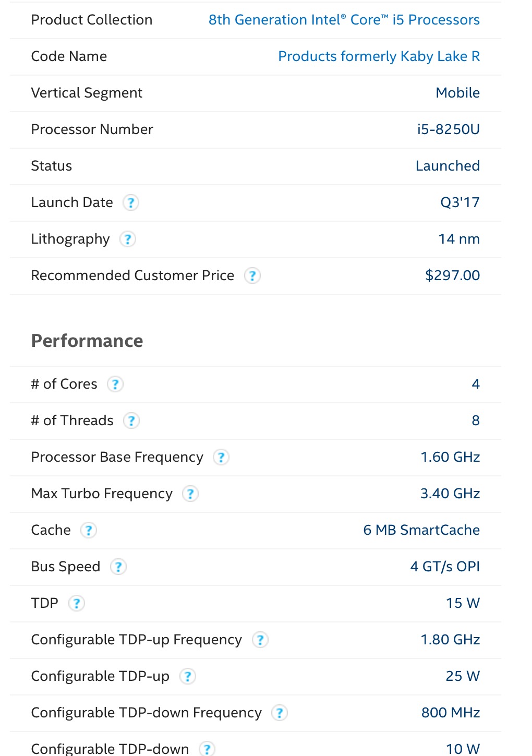Show Configurable TDP-up Frequency help
Image resolution: width=532 pixels, height=756 pixels.
pyautogui.click(x=260, y=640)
